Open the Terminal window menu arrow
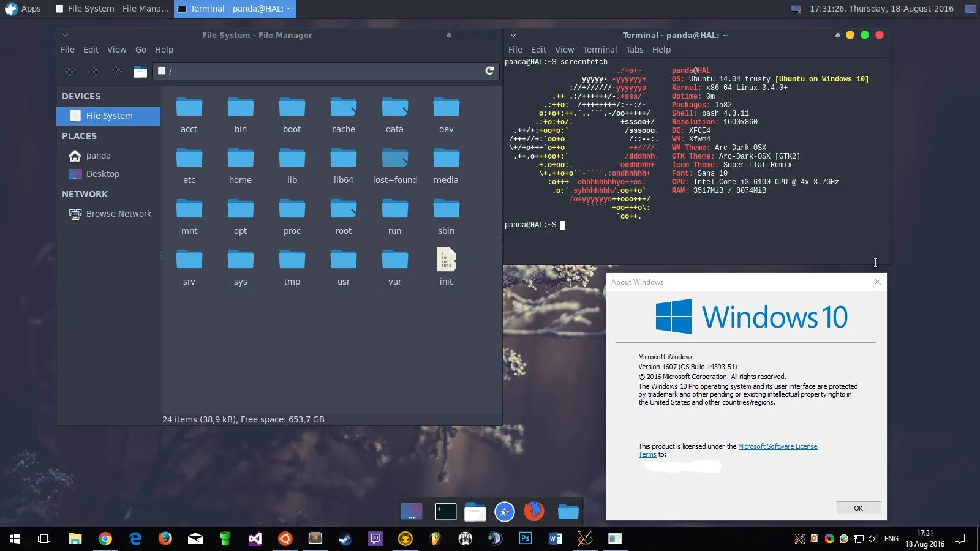The image size is (980, 551). (513, 35)
